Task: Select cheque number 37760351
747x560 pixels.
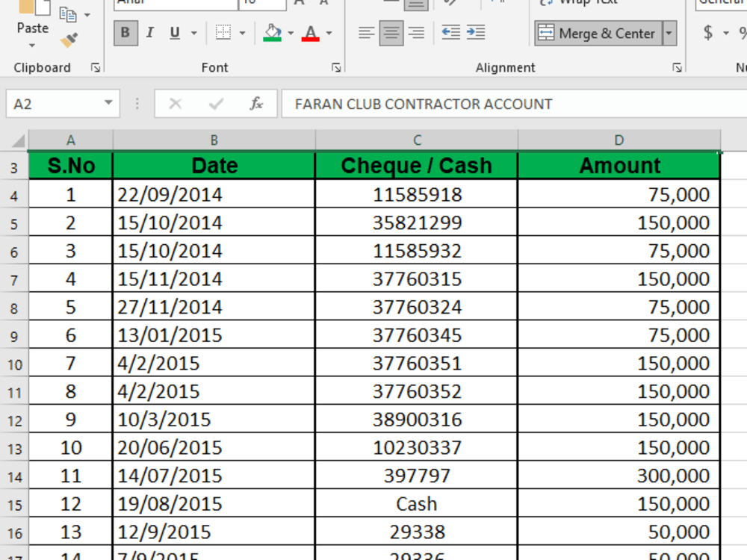Action: coord(416,364)
